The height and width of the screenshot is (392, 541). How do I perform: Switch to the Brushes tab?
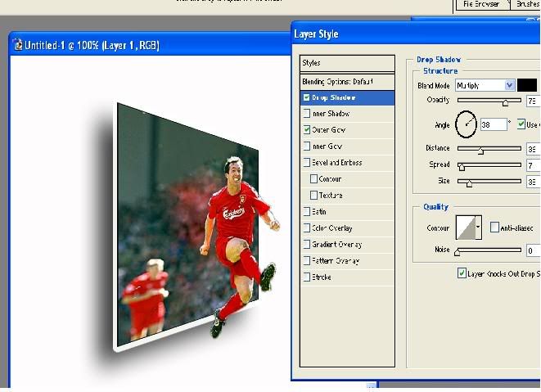click(x=525, y=4)
